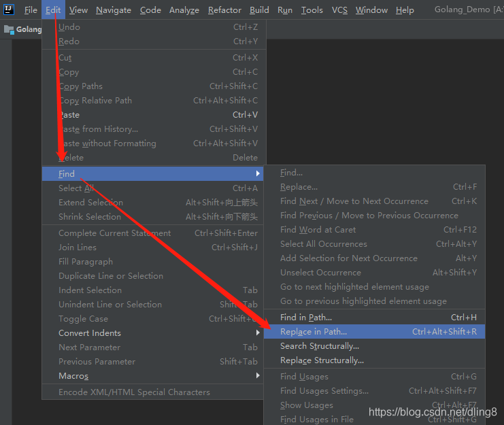Open the Code menu

pyautogui.click(x=150, y=10)
